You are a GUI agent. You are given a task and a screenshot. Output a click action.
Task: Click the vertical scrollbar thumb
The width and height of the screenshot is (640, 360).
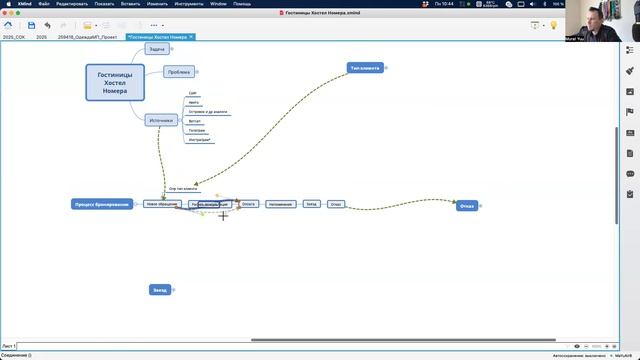click(616, 176)
